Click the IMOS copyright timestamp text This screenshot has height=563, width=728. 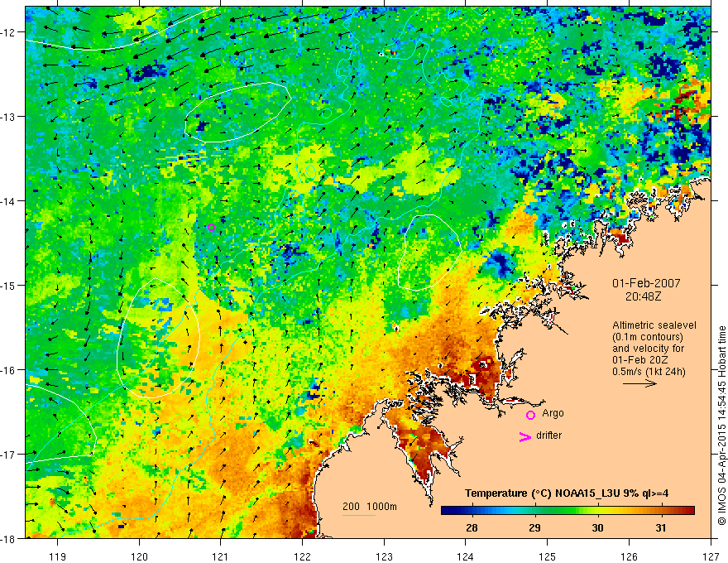[x=722, y=426]
